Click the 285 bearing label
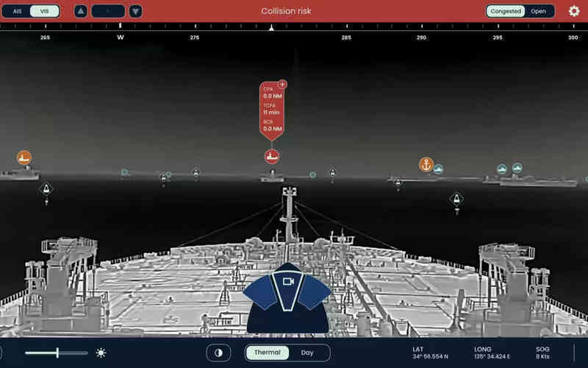This screenshot has width=588, height=368. point(345,38)
